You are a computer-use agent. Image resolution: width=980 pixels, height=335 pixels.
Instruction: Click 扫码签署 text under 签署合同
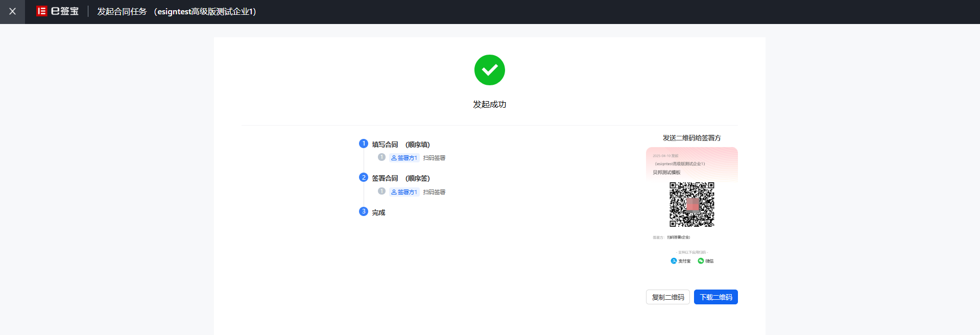point(434,192)
